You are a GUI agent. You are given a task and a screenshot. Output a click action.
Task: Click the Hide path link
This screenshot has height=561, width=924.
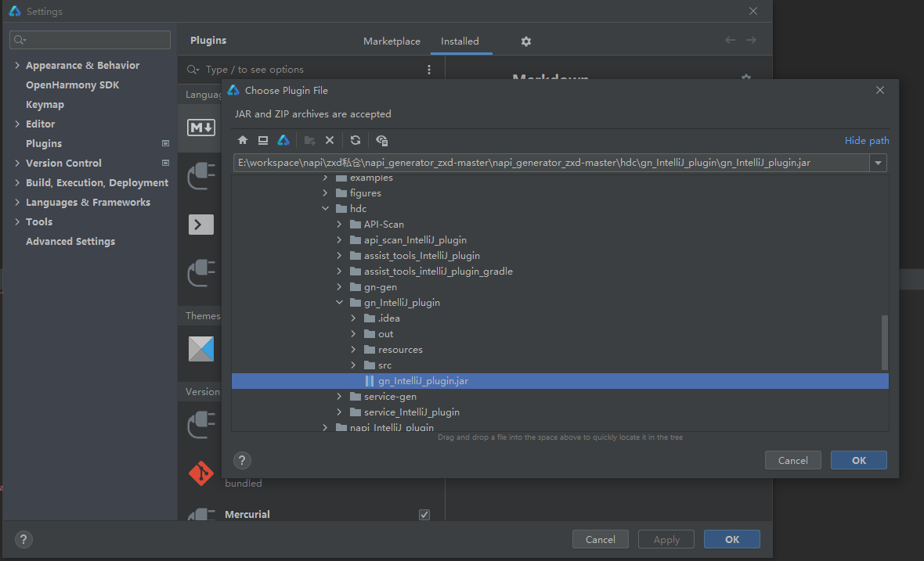866,141
